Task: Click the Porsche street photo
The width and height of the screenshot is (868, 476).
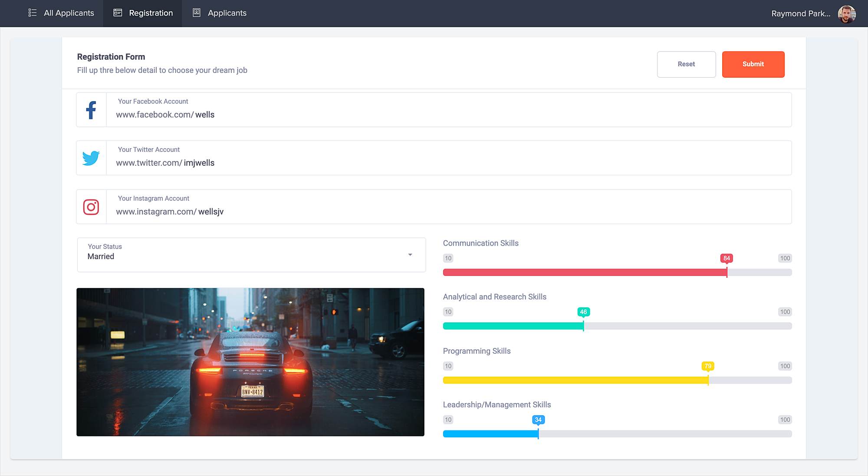Action: point(250,362)
